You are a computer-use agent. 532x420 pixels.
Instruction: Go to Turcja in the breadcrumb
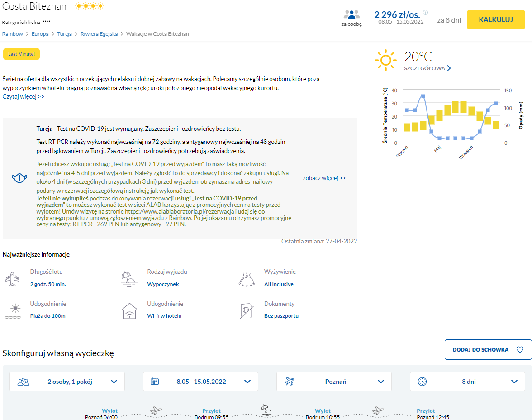(x=64, y=34)
